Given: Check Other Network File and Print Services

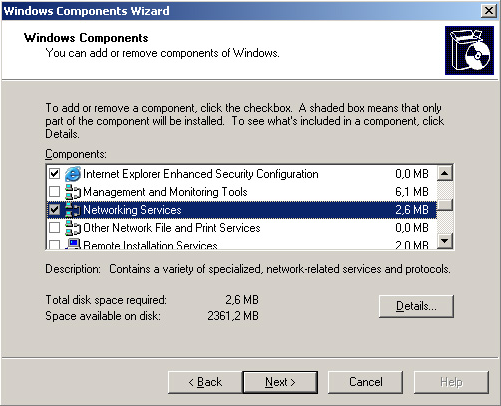Looking at the screenshot, I should [x=54, y=228].
